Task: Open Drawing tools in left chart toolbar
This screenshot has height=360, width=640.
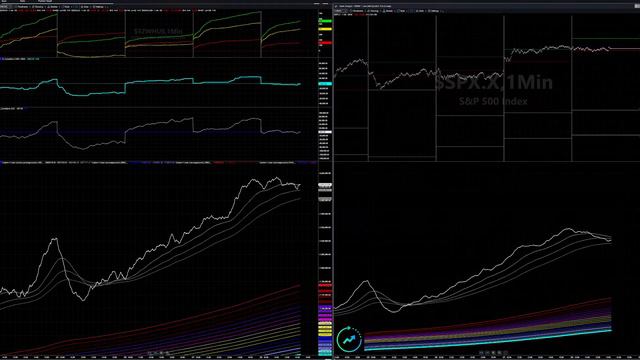Action: coord(38,7)
